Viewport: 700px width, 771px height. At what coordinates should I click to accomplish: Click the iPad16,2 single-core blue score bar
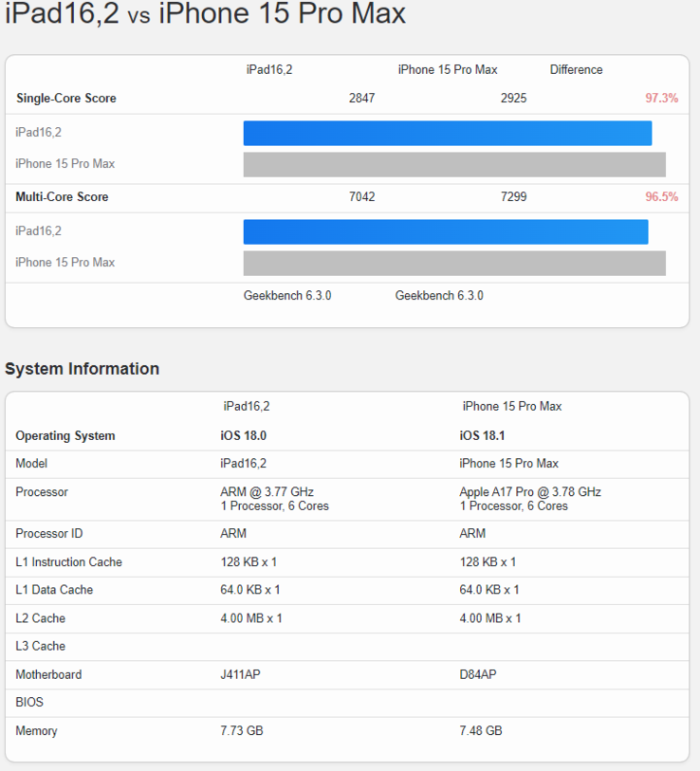point(447,134)
